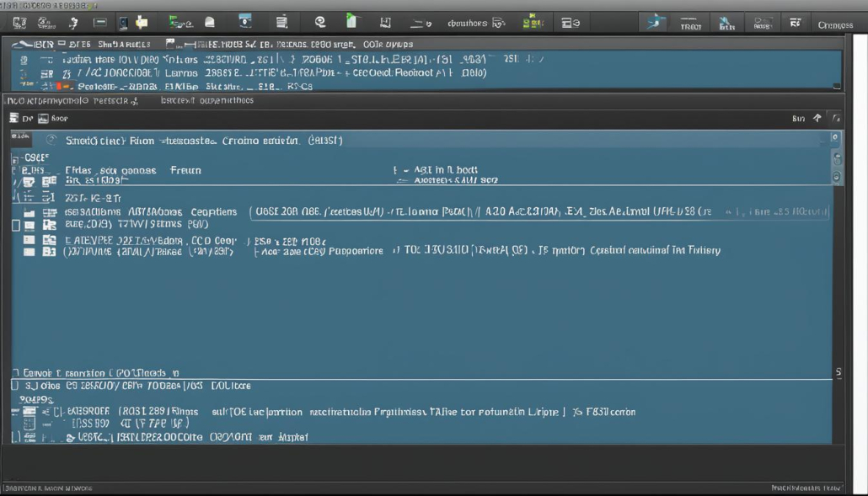868x496 pixels.
Task: Click the dash icon with small circle
Action: coord(421,24)
